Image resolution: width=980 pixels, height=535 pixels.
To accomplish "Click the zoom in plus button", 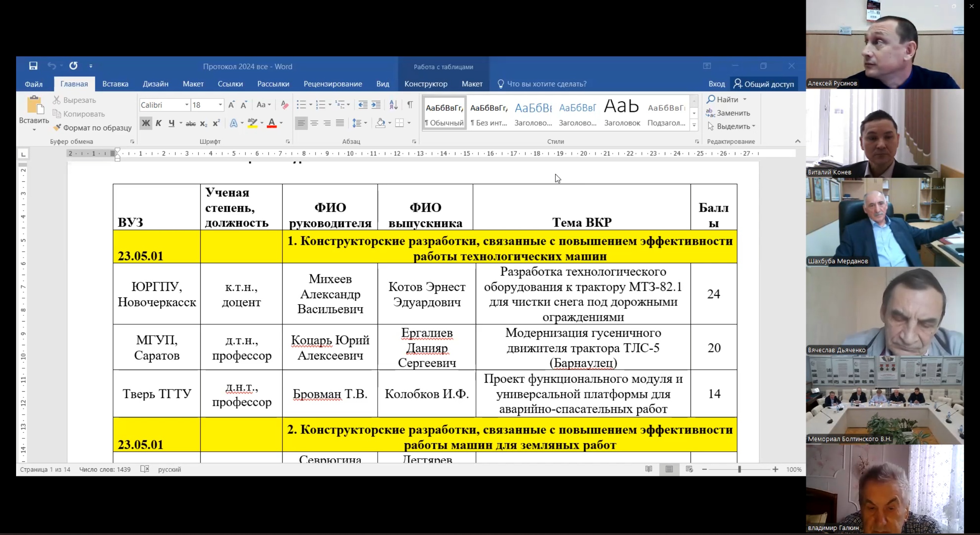I will tap(775, 469).
